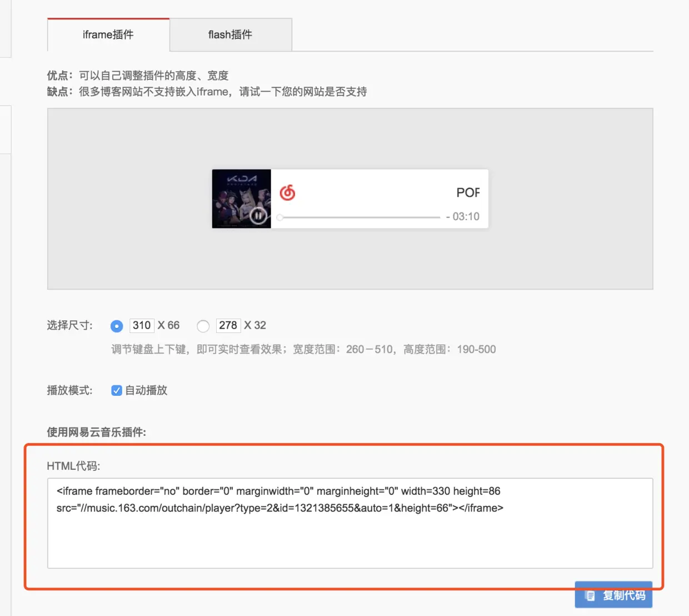Viewport: 689px width, 616px height.
Task: Click the NetEase Cloud Music logo icon
Action: tap(287, 192)
